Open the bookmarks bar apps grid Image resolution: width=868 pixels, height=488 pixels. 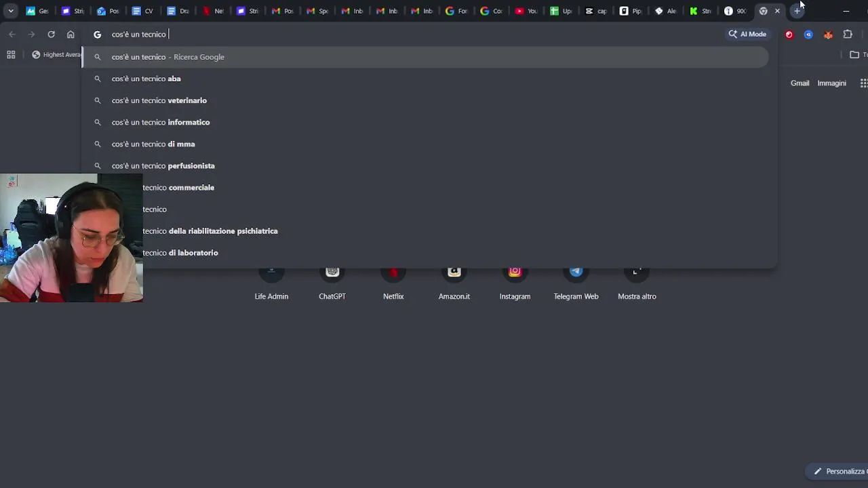[x=11, y=55]
